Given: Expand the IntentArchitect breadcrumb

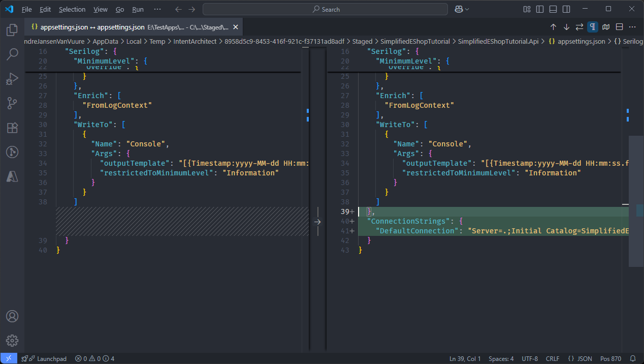Looking at the screenshot, I should (x=195, y=42).
